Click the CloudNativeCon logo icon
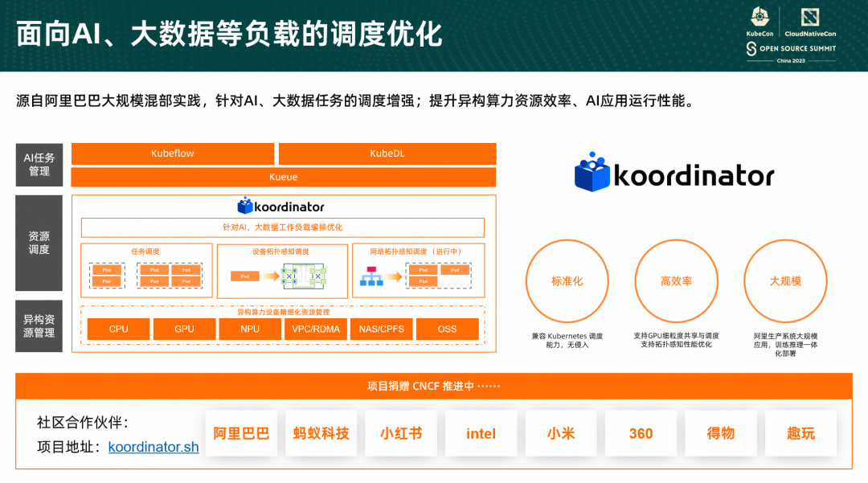The image size is (868, 483). (x=810, y=17)
